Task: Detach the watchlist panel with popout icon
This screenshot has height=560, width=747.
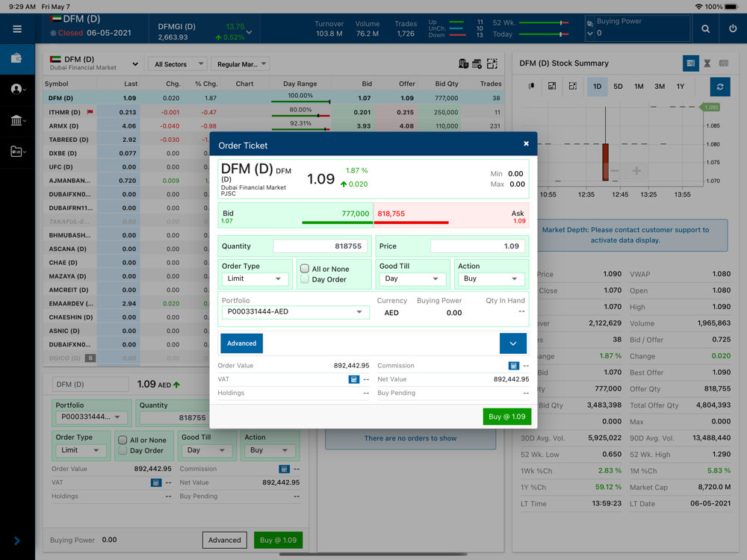Action: 492,63
